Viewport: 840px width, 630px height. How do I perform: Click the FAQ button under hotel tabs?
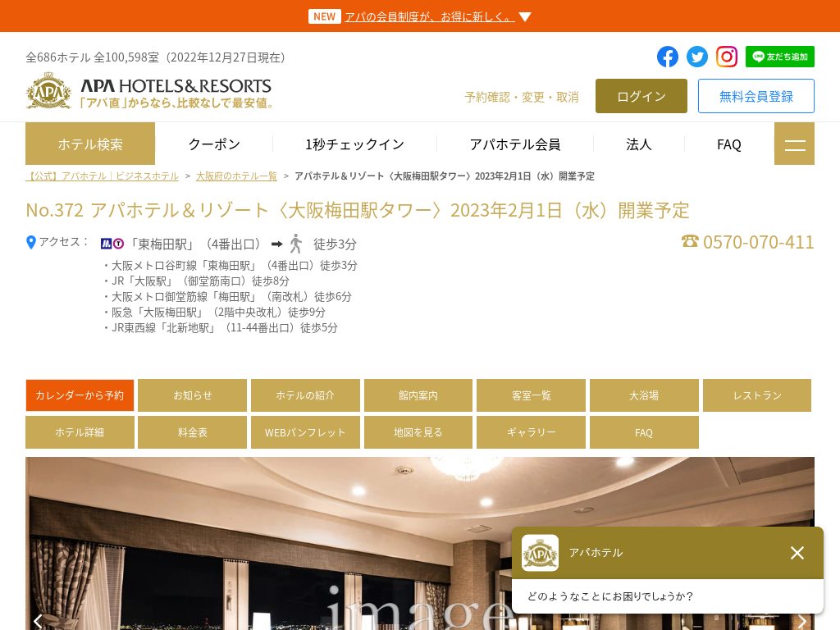tap(644, 432)
